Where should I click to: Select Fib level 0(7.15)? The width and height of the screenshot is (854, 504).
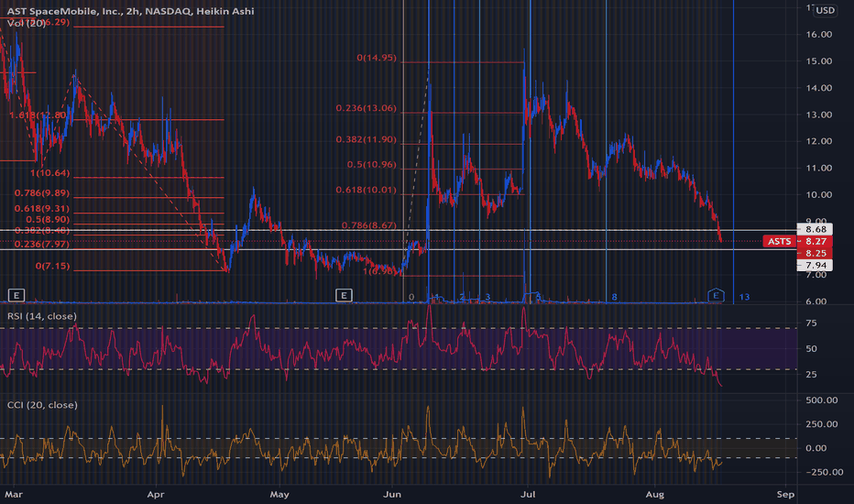point(52,266)
